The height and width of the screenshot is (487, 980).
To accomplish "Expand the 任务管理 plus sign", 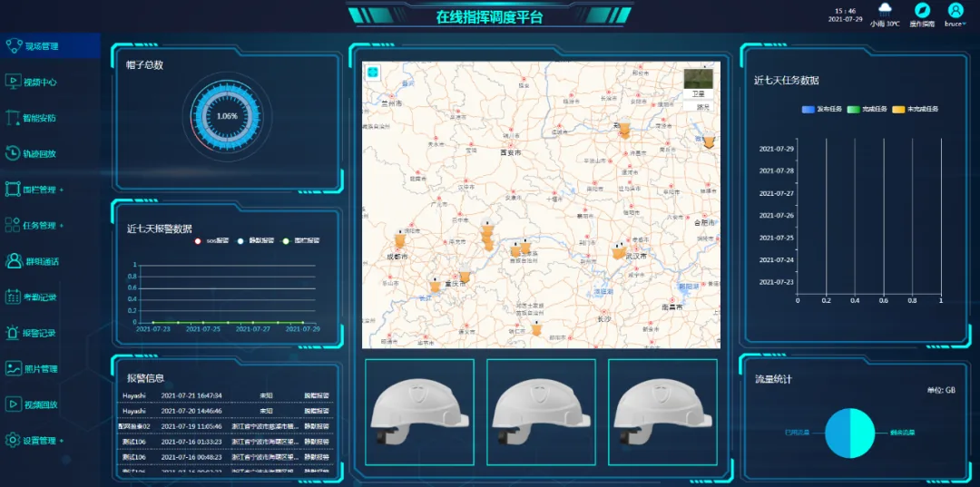I will pyautogui.click(x=62, y=225).
